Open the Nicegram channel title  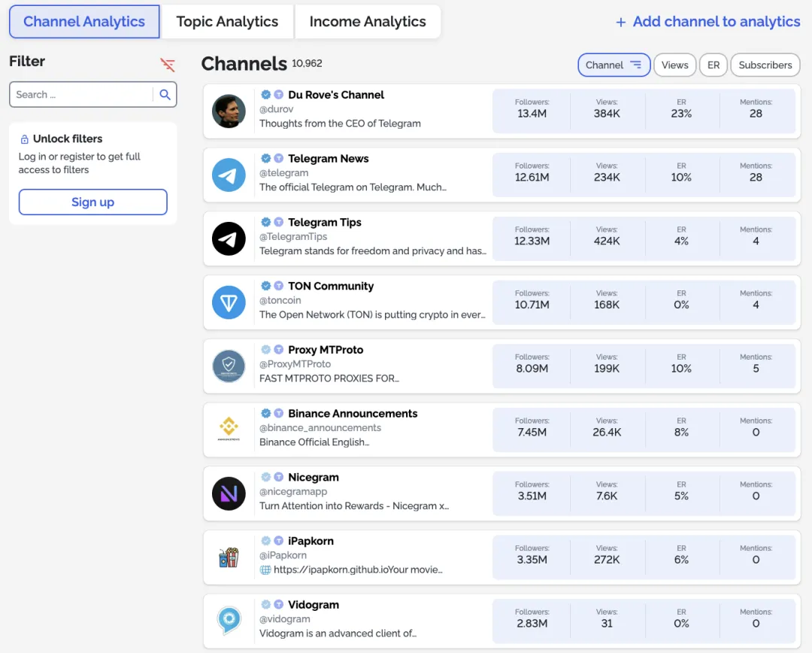pos(314,477)
